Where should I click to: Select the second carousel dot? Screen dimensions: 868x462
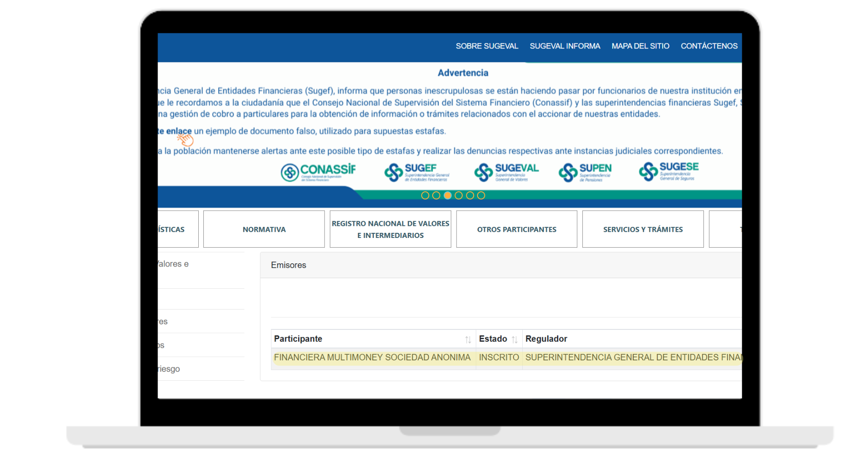click(436, 195)
